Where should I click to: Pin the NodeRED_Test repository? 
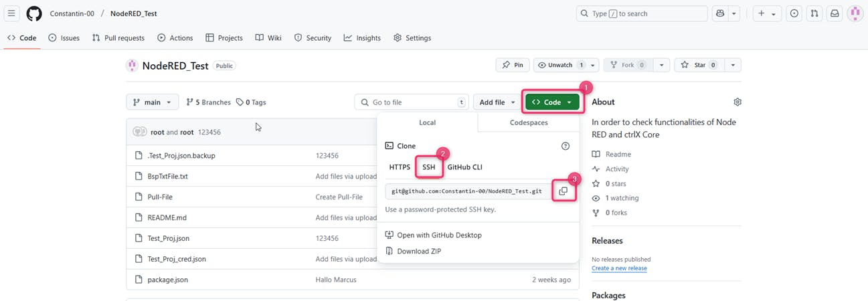513,65
